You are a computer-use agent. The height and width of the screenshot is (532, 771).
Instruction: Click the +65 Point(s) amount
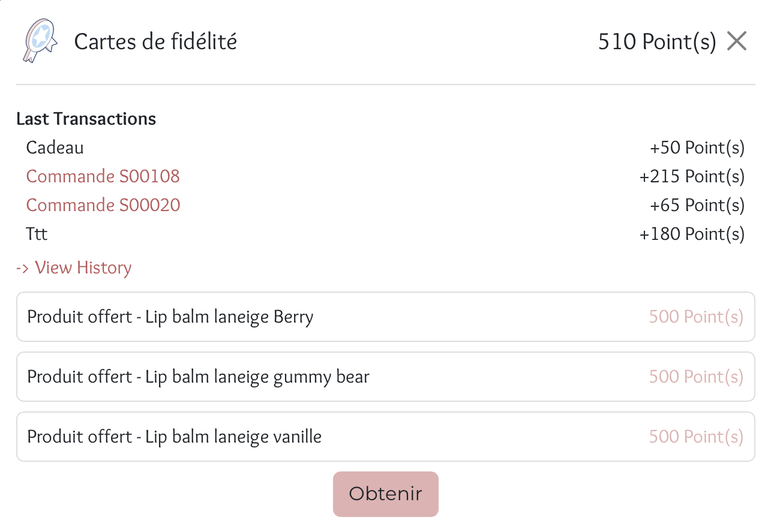click(x=697, y=205)
